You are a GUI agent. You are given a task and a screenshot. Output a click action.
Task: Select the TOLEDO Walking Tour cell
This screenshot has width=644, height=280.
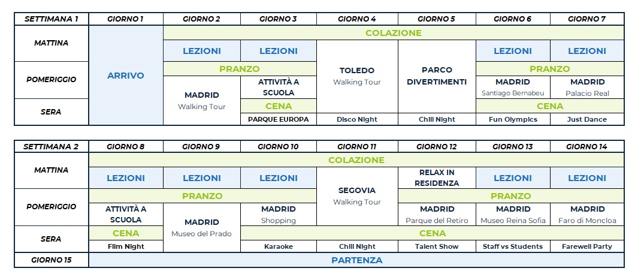pos(357,76)
